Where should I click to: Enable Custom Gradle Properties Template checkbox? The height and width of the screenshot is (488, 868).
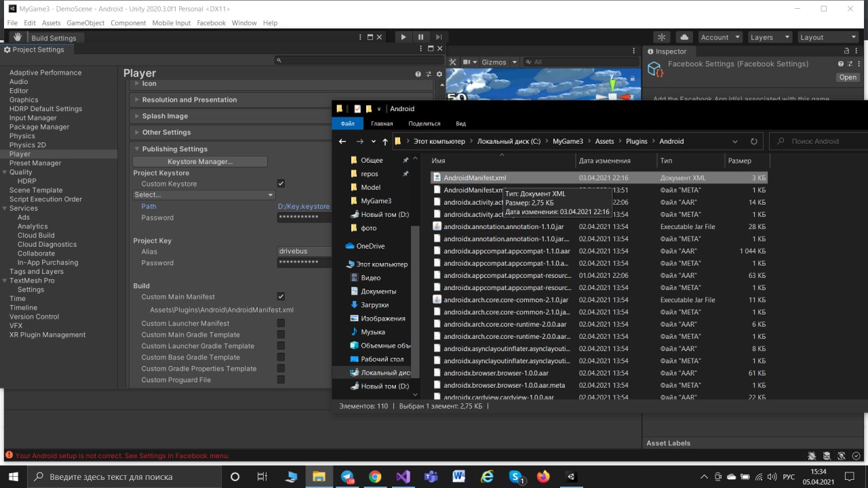pyautogui.click(x=281, y=369)
